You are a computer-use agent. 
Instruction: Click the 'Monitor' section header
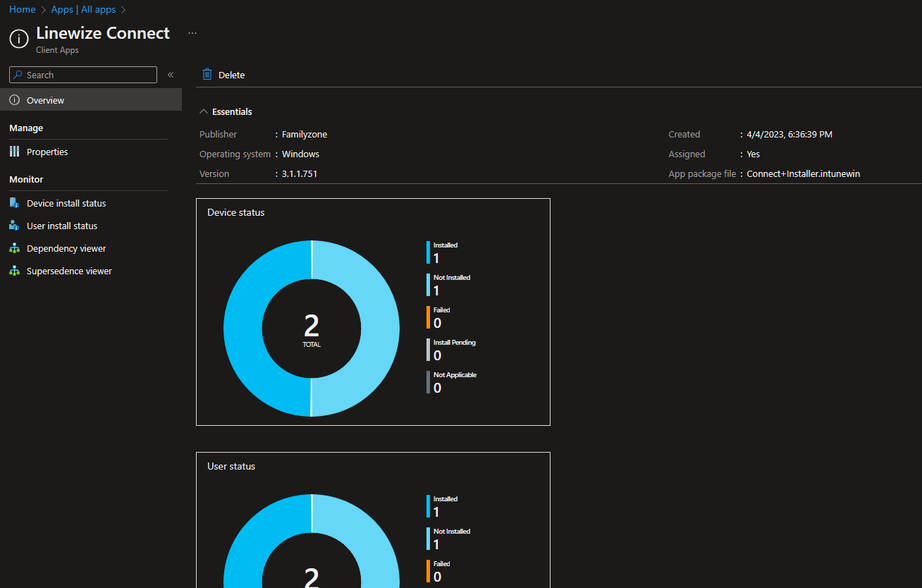pyautogui.click(x=26, y=179)
